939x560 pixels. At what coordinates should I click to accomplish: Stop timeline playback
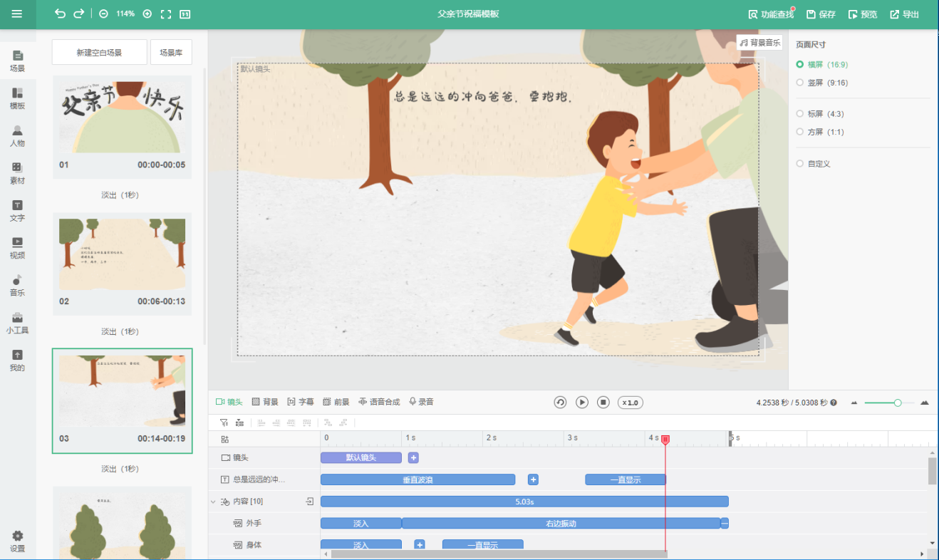[603, 403]
